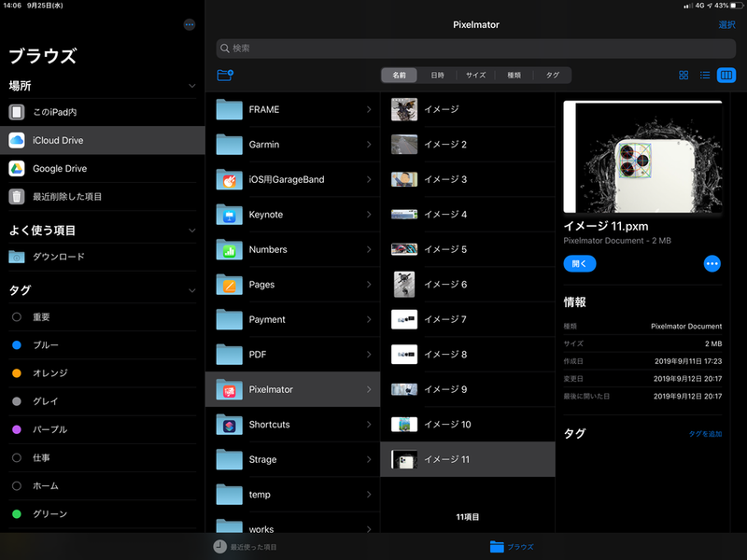This screenshot has width=747, height=560.
Task: Collapse the 場所 section
Action: pos(192,86)
